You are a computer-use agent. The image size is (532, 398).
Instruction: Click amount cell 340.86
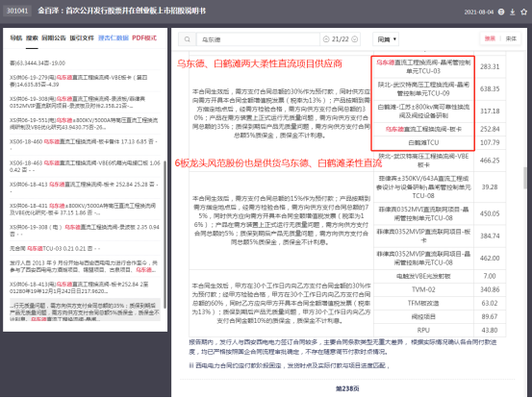490,289
